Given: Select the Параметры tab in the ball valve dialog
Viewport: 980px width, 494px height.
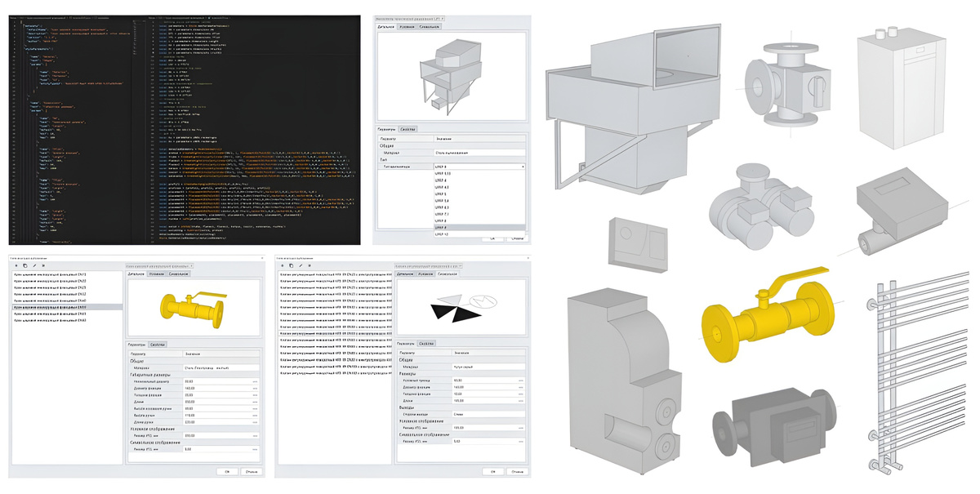Looking at the screenshot, I should [136, 345].
